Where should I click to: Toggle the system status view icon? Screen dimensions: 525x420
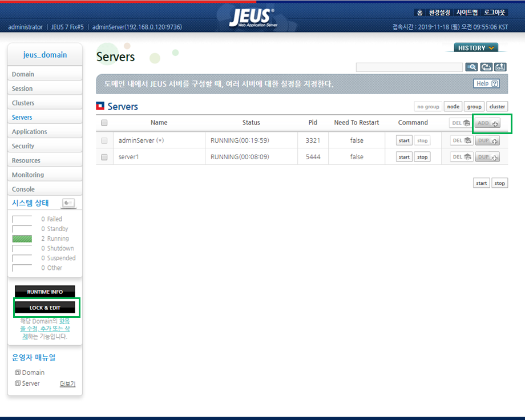[68, 203]
